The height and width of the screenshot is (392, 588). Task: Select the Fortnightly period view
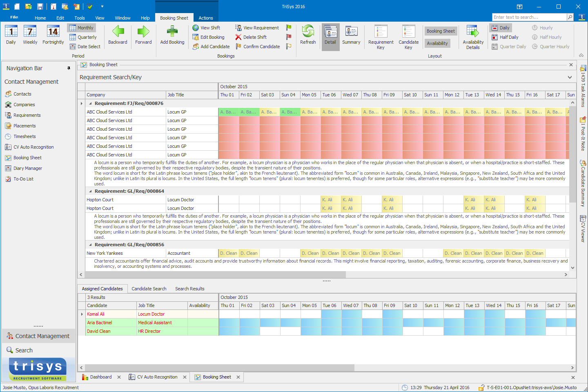(x=53, y=35)
